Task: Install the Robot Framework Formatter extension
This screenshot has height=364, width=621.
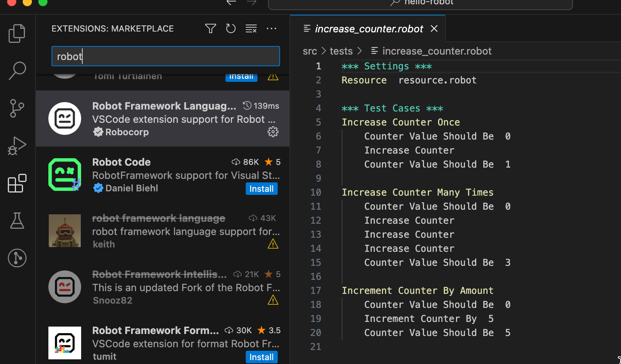Action: point(262,357)
